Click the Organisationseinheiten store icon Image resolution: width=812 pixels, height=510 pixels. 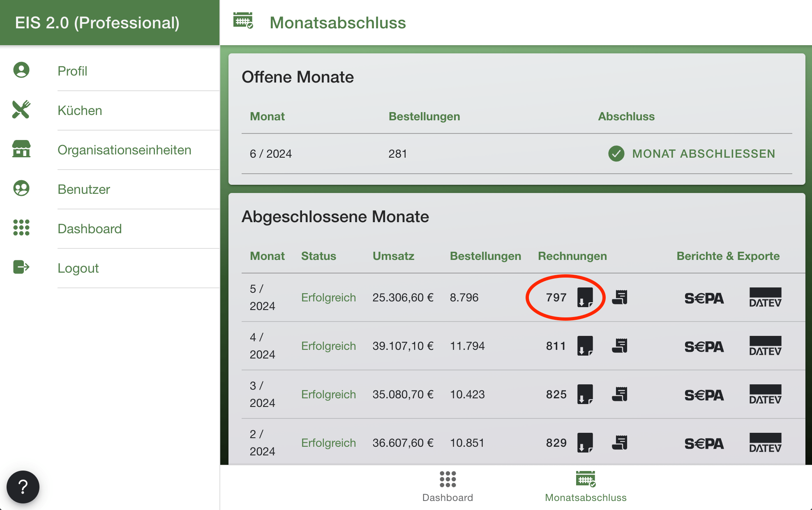[21, 149]
